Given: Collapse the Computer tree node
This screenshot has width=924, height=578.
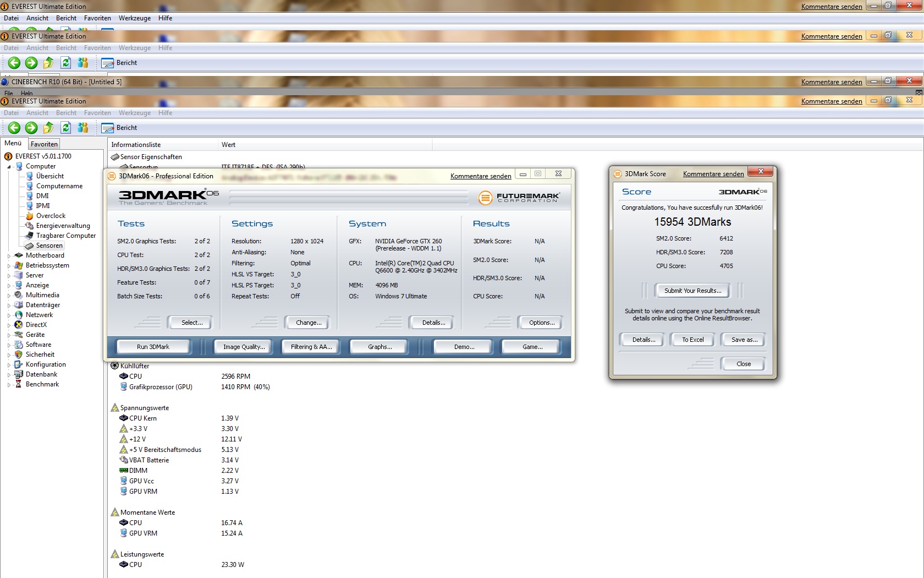Looking at the screenshot, I should click(9, 166).
